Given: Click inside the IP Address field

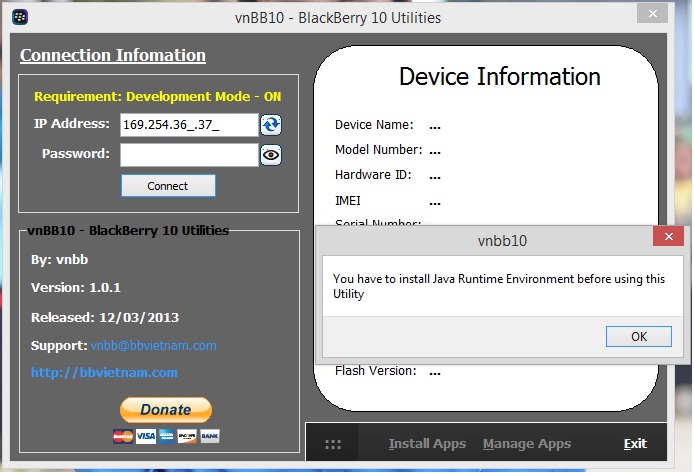Looking at the screenshot, I should coord(188,125).
